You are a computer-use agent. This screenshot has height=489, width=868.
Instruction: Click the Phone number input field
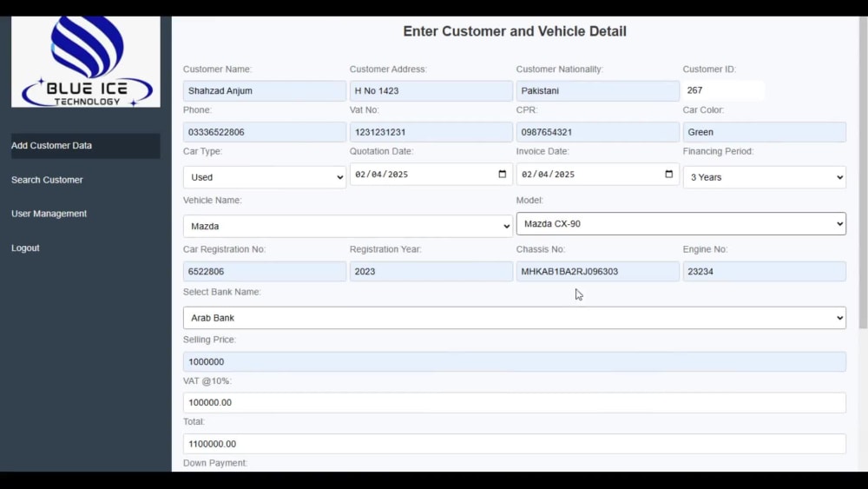[265, 132]
